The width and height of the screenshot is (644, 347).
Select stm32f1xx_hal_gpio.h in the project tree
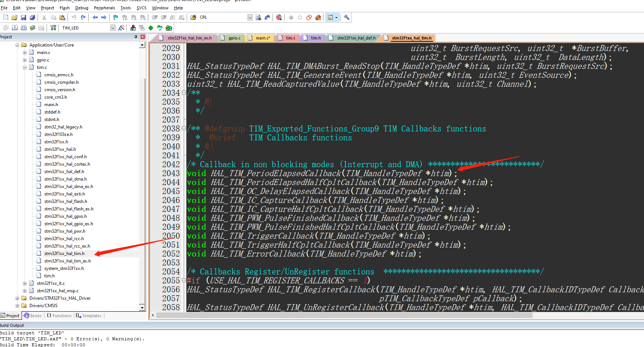65,216
